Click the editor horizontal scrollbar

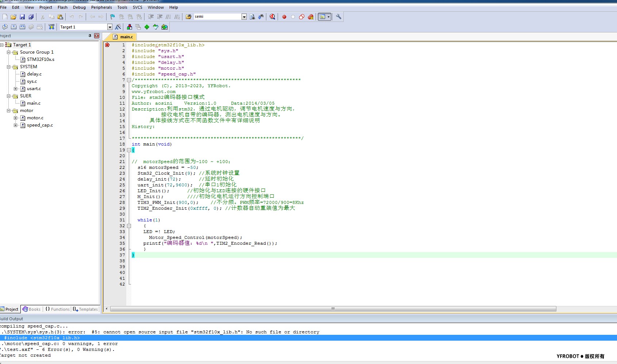[333, 309]
